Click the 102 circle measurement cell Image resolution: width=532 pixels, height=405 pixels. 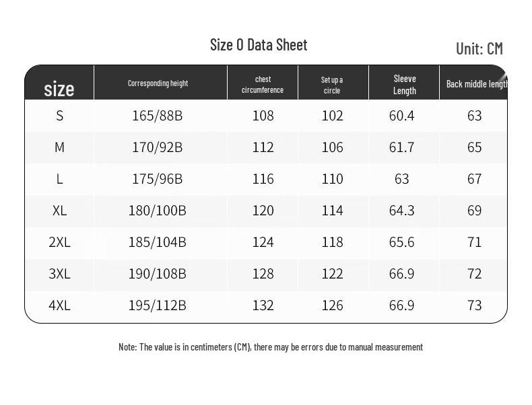click(333, 116)
